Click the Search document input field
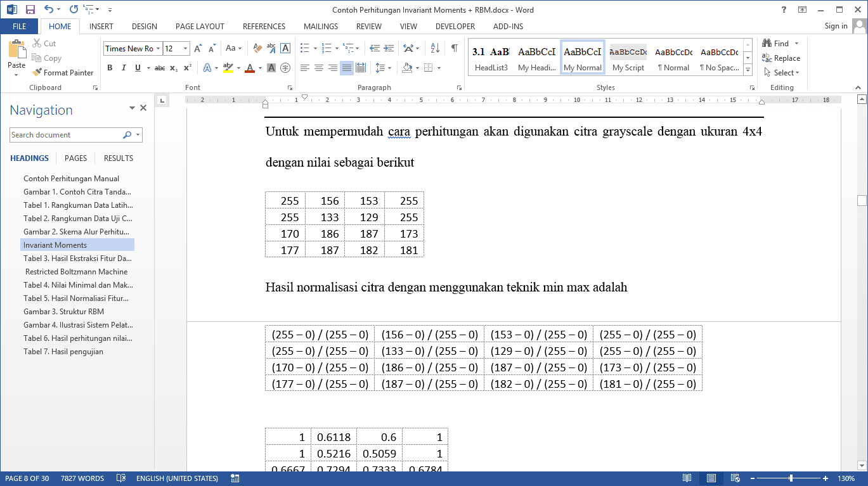The width and height of the screenshot is (868, 486). tap(67, 135)
